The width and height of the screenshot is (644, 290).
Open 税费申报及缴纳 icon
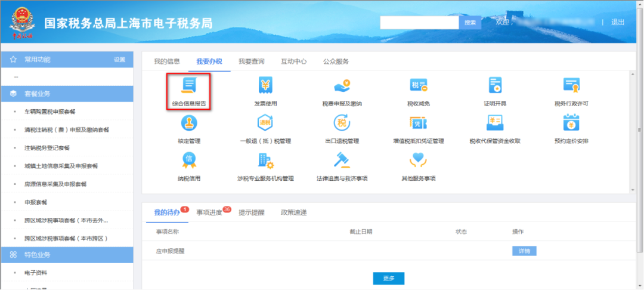point(342,85)
